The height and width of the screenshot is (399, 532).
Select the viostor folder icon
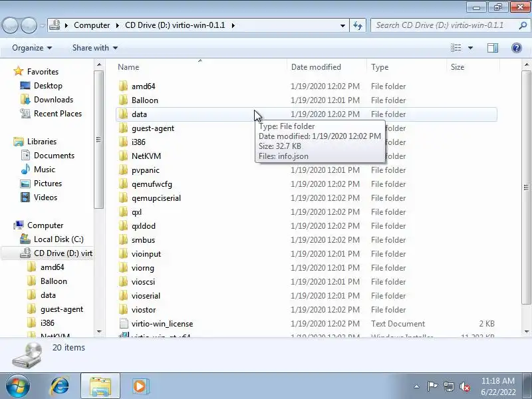(x=124, y=309)
